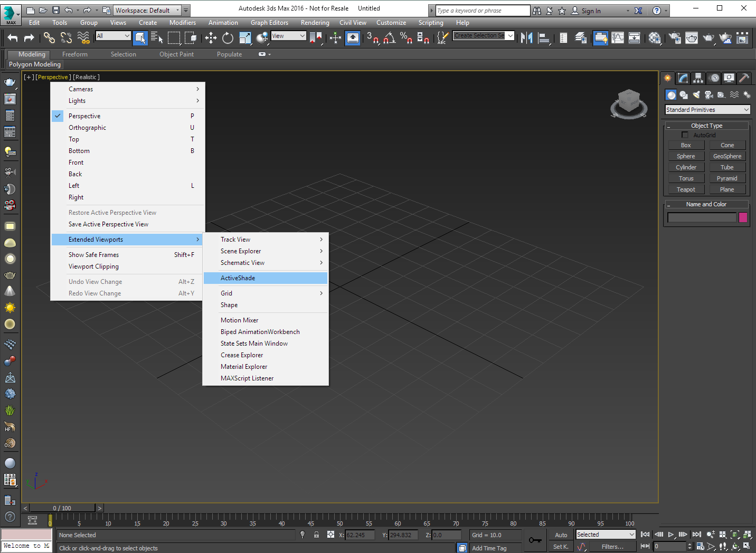The width and height of the screenshot is (756, 553).
Task: Open the key filter Selected dropdown
Action: [606, 535]
